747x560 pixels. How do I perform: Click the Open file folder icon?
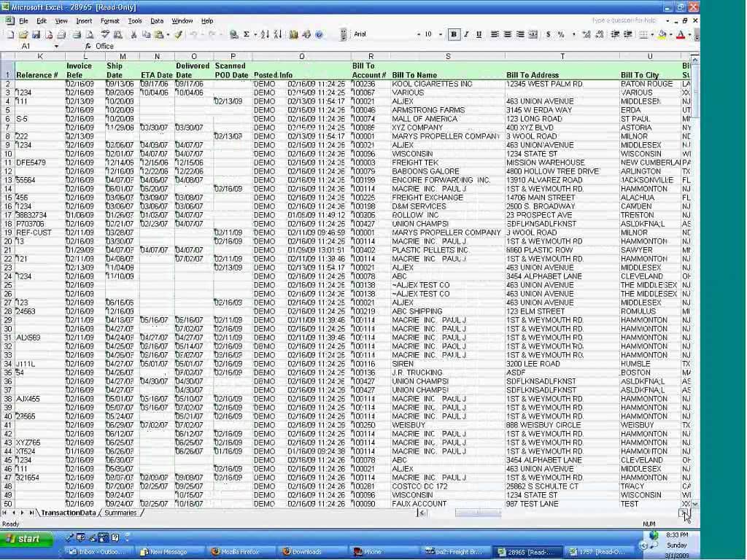(x=23, y=34)
